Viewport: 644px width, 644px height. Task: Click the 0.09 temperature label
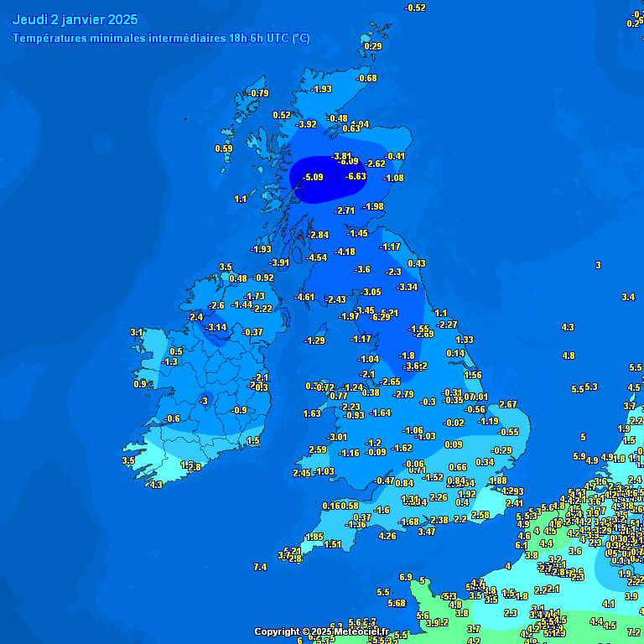click(454, 444)
